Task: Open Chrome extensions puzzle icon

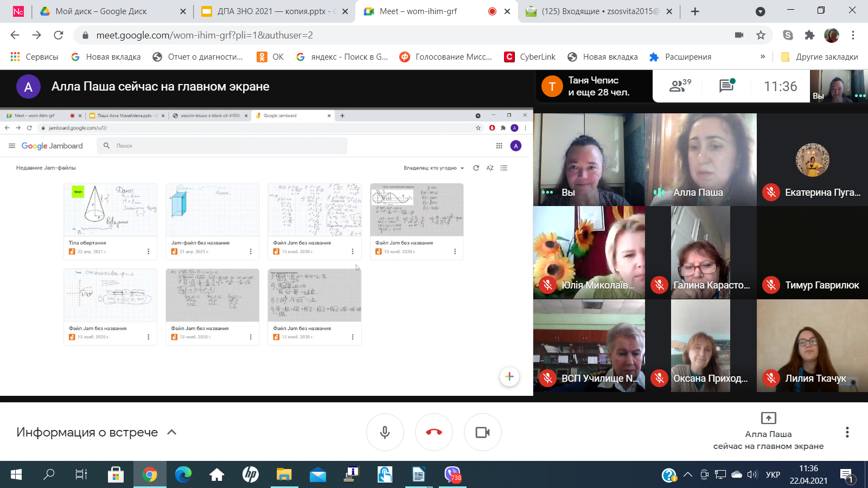Action: click(809, 35)
